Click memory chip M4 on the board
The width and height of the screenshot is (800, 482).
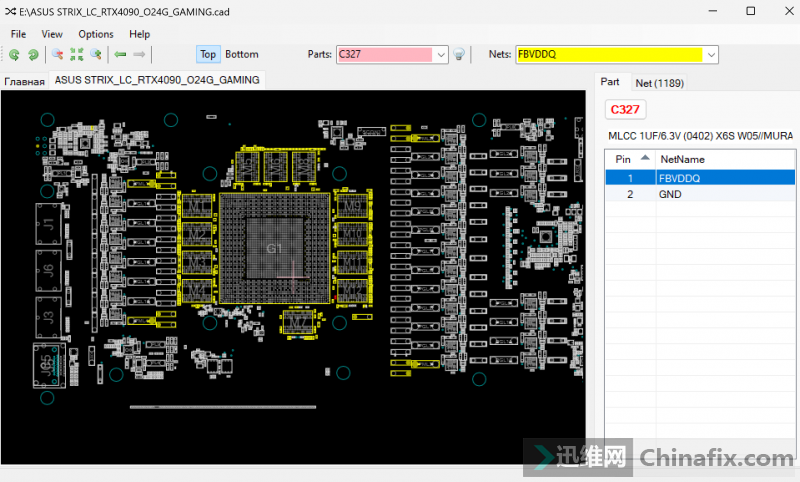(x=197, y=291)
